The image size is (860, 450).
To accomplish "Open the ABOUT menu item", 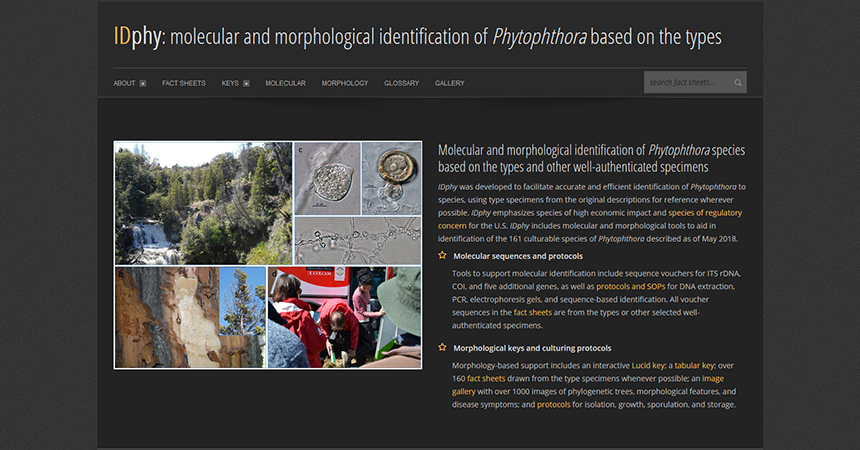I will pos(125,83).
